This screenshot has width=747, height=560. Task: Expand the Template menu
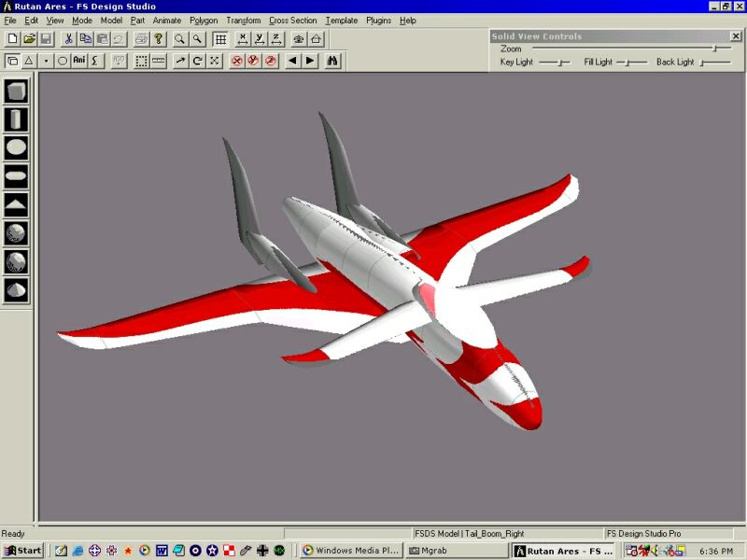pyautogui.click(x=341, y=21)
